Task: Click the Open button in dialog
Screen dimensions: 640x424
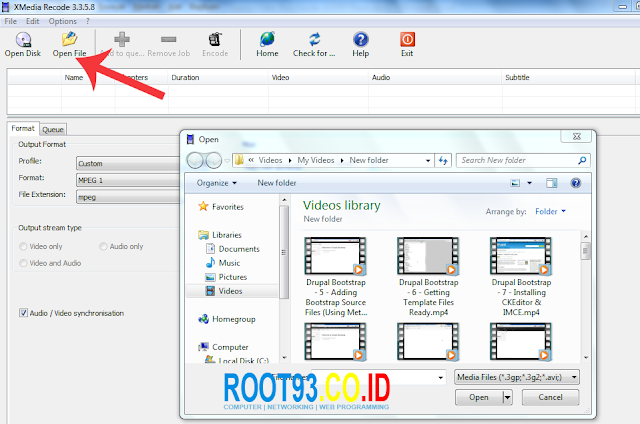Action: 479,397
